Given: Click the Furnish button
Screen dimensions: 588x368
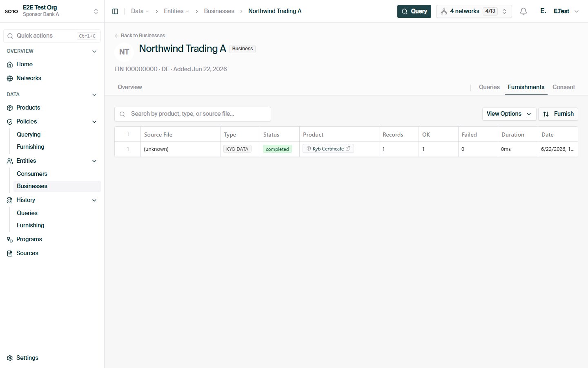Looking at the screenshot, I should pyautogui.click(x=558, y=114).
